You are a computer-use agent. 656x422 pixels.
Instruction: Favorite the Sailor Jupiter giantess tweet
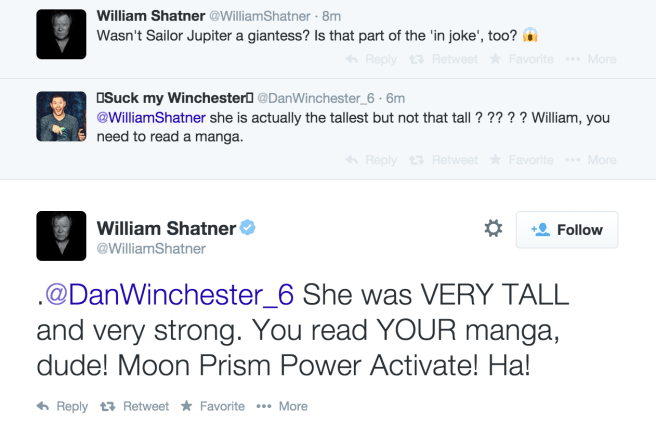[x=521, y=59]
